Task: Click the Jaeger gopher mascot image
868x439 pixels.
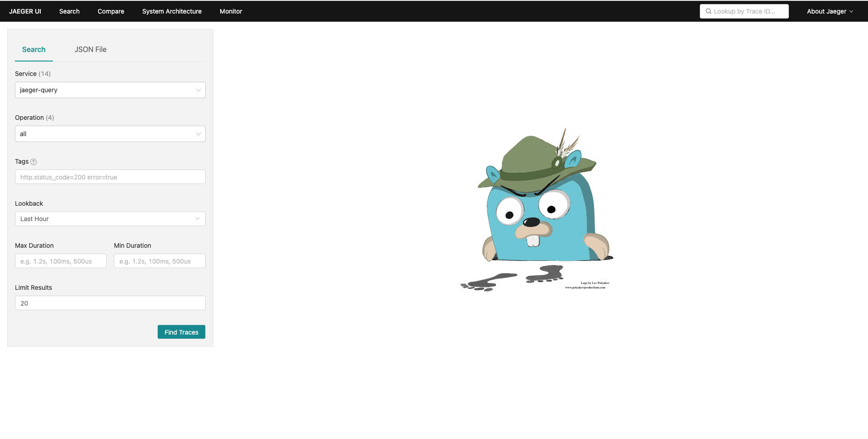Action: pos(537,209)
